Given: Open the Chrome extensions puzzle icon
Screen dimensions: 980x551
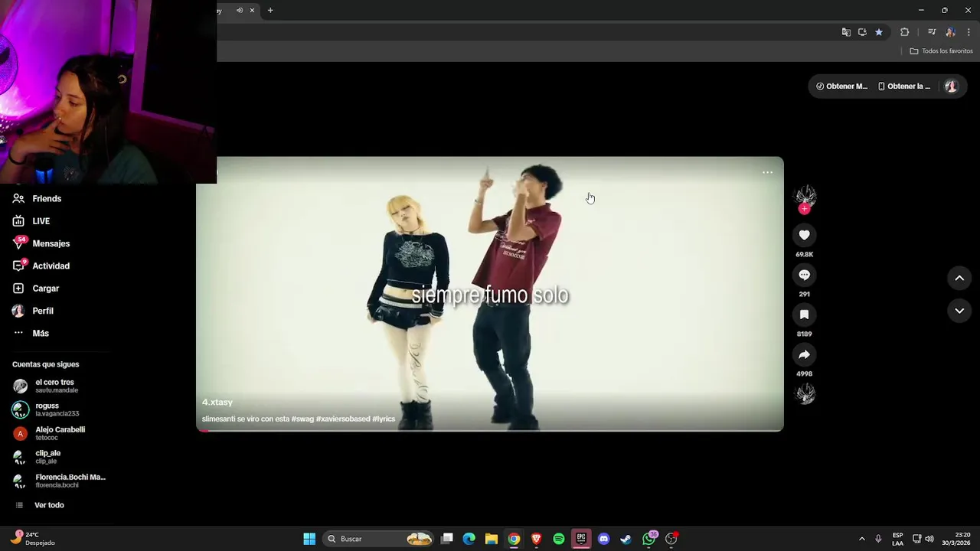Looking at the screenshot, I should pyautogui.click(x=904, y=32).
